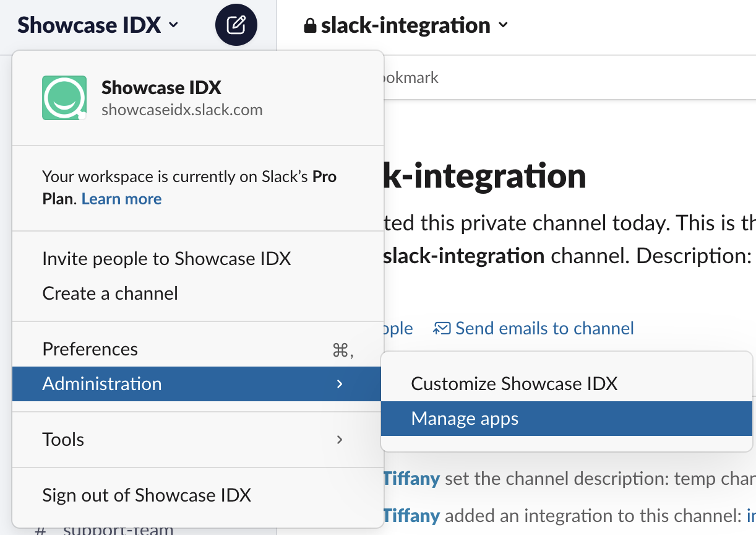
Task: Click the compose new message icon
Action: click(x=236, y=25)
